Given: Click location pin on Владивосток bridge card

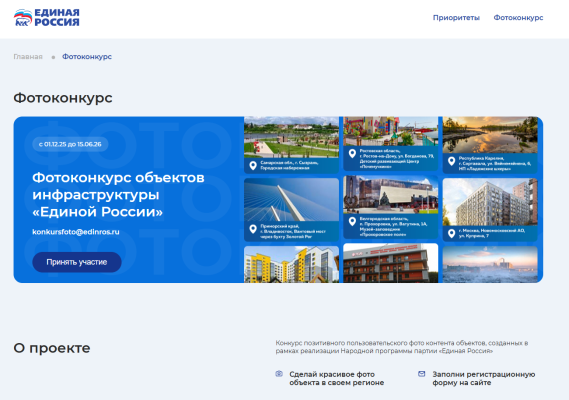Looking at the screenshot, I should [x=253, y=229].
